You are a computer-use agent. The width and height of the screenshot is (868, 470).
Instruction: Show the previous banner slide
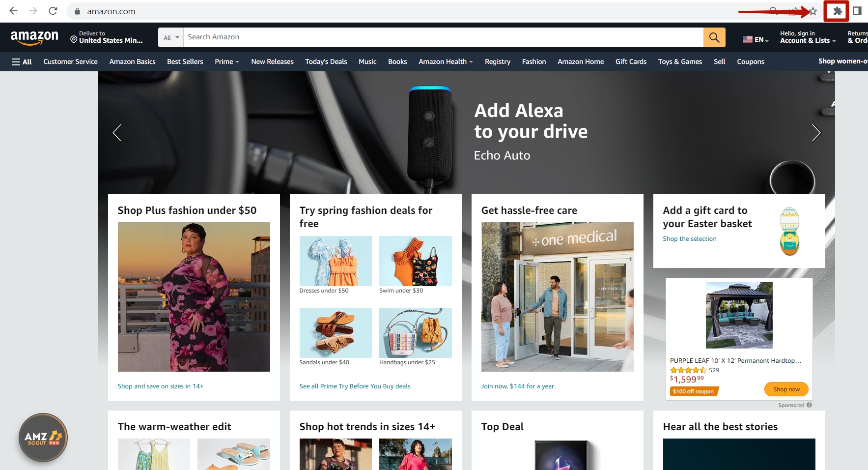(117, 133)
